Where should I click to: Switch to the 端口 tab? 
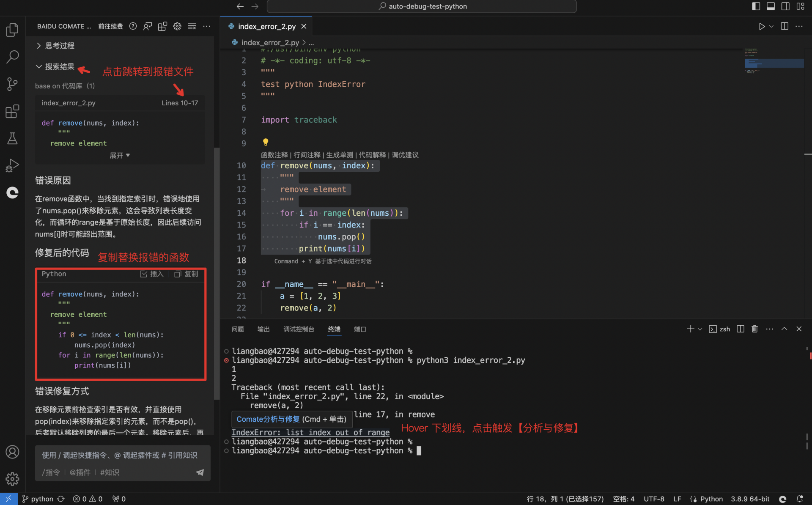(360, 329)
